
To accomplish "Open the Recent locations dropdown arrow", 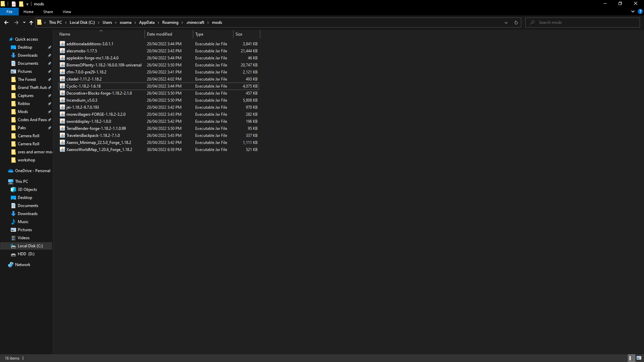I will [x=24, y=22].
